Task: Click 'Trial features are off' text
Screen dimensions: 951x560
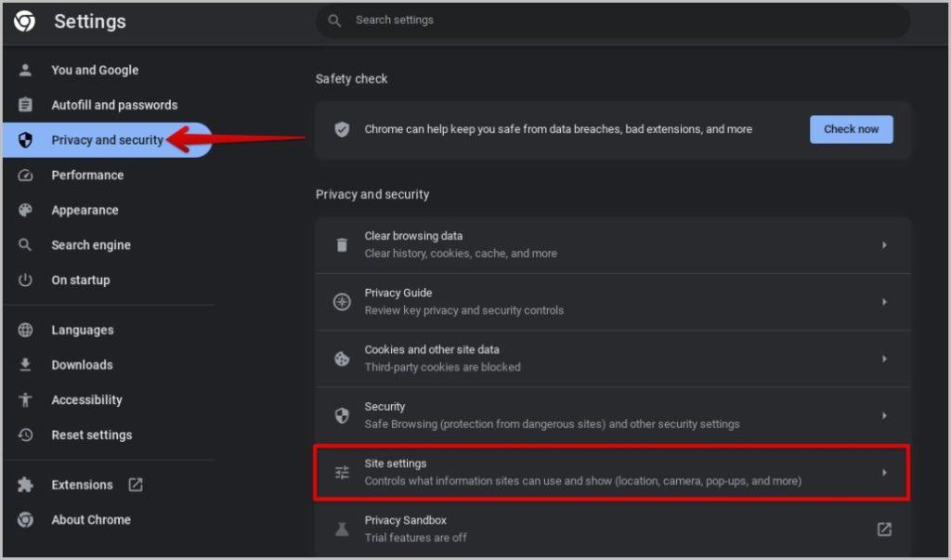Action: 415,538
